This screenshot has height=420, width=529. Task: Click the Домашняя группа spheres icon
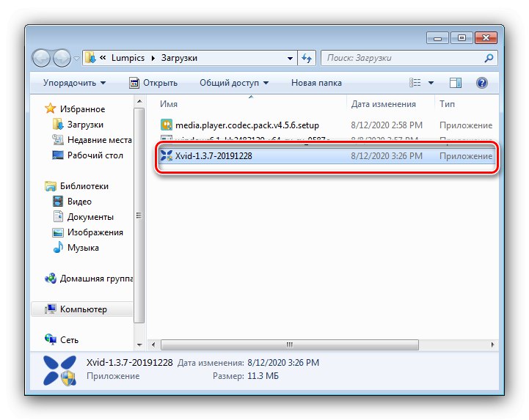(51, 279)
